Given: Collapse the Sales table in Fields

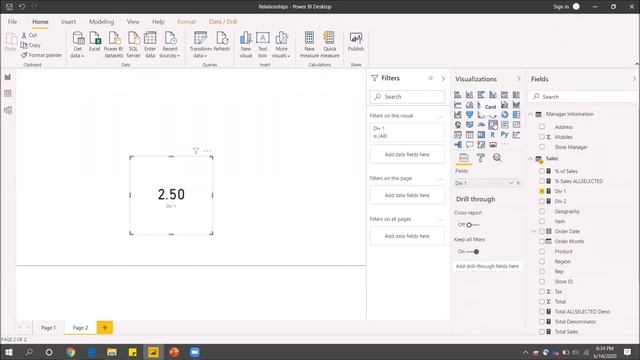Looking at the screenshot, I should (x=531, y=158).
